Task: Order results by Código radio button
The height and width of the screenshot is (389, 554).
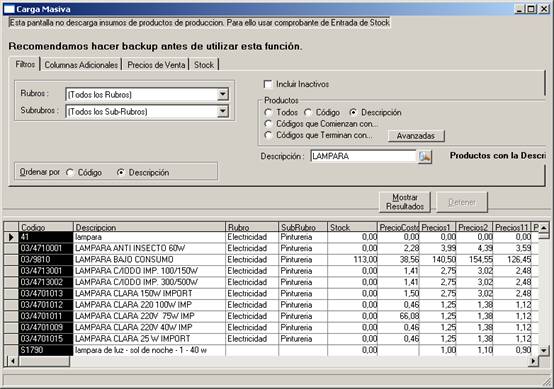Action: point(70,173)
